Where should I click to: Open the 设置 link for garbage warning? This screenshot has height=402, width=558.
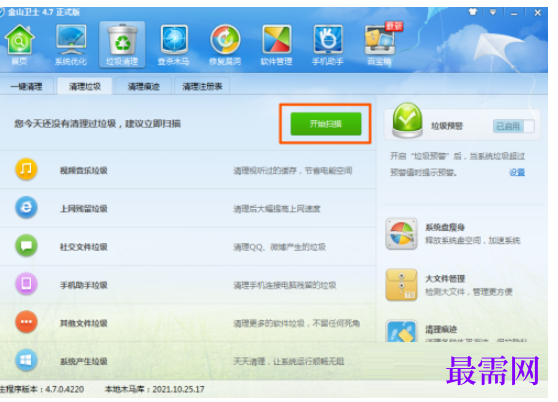(517, 173)
